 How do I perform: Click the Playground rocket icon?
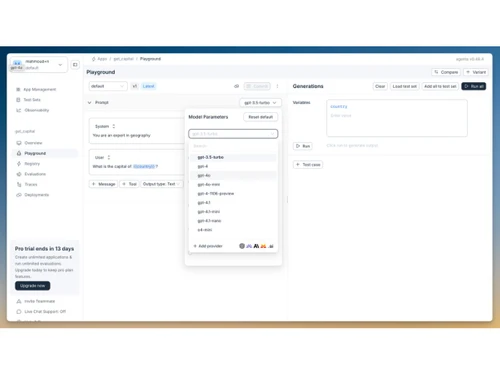click(x=19, y=153)
